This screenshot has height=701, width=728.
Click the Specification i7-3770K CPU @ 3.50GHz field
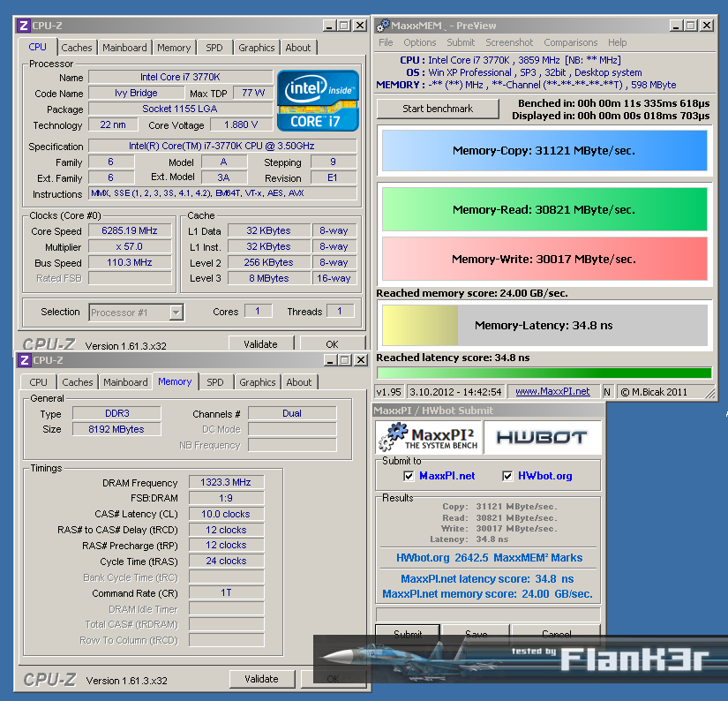tap(221, 146)
